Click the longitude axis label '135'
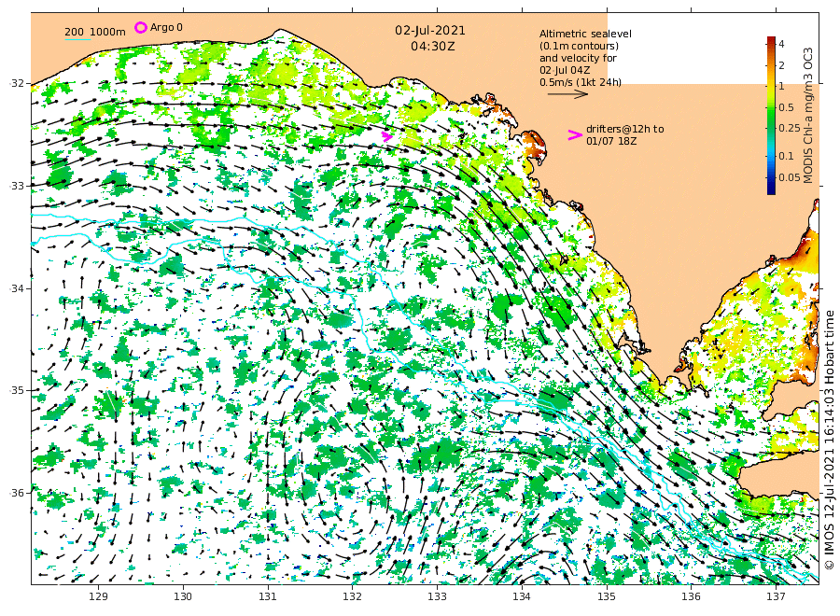 [x=607, y=596]
